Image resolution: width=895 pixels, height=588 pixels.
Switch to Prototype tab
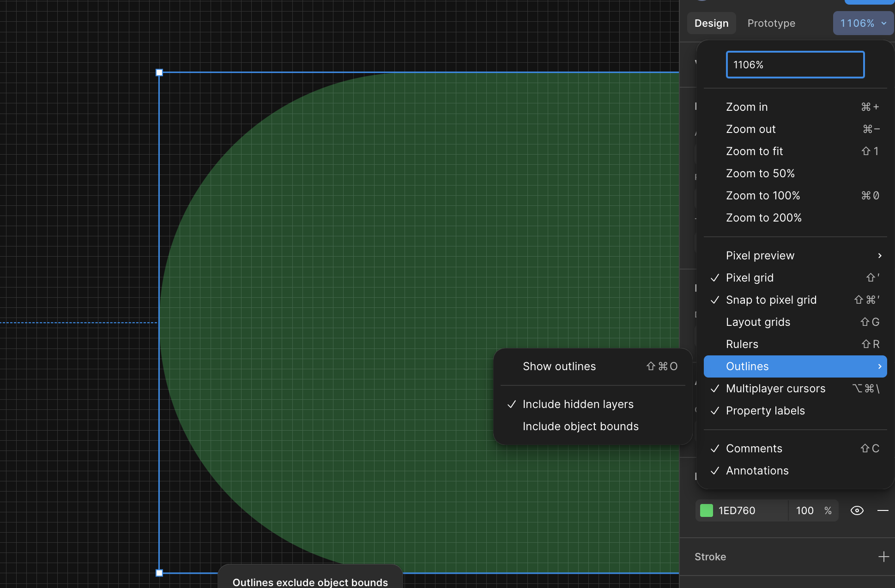click(x=771, y=23)
